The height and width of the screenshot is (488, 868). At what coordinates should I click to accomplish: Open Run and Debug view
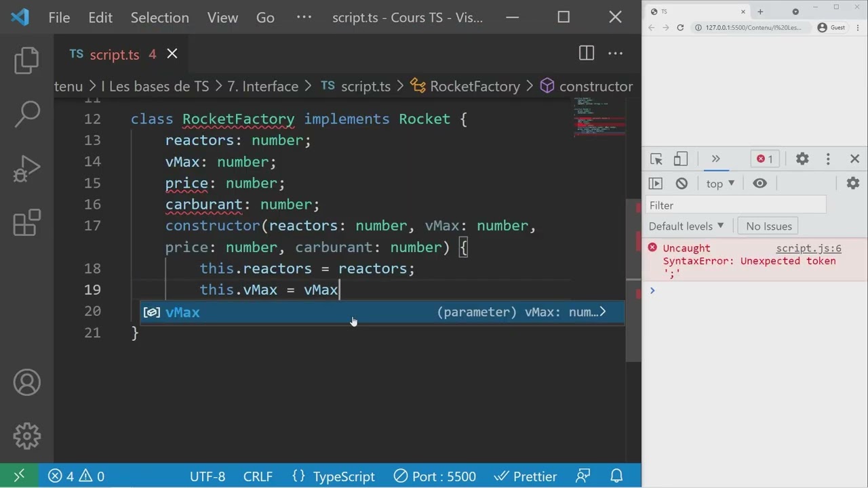coord(26,169)
